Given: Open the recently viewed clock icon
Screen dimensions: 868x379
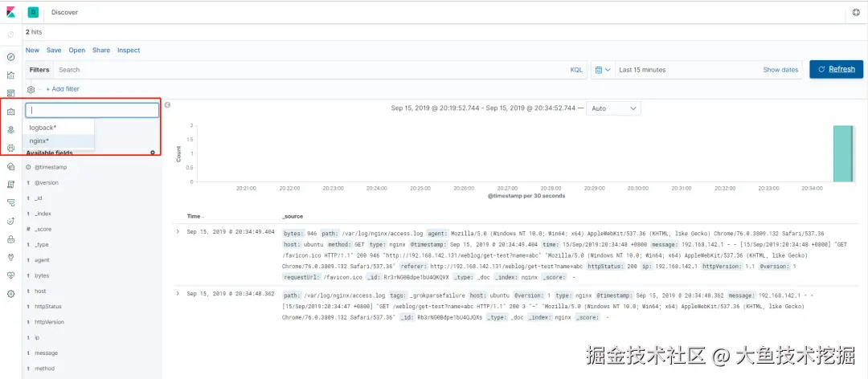Looking at the screenshot, I should pyautogui.click(x=11, y=35).
